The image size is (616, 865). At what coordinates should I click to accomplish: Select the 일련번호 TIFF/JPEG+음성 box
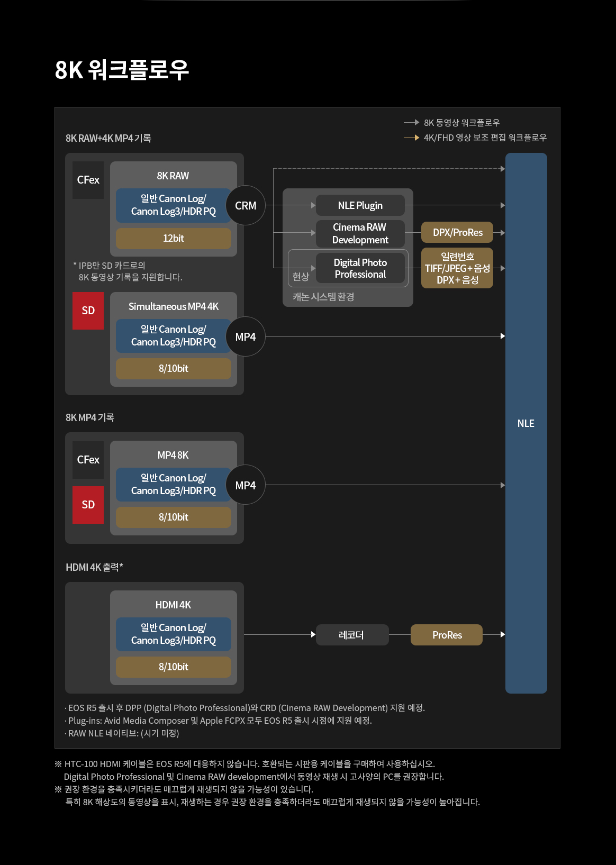pyautogui.click(x=457, y=268)
